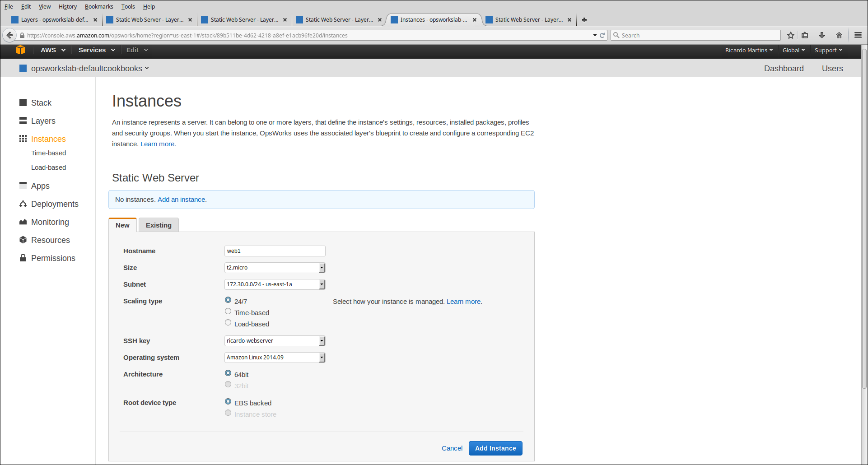Click the Deployments sidebar icon
Viewport: 868px width, 465px height.
coord(23,204)
